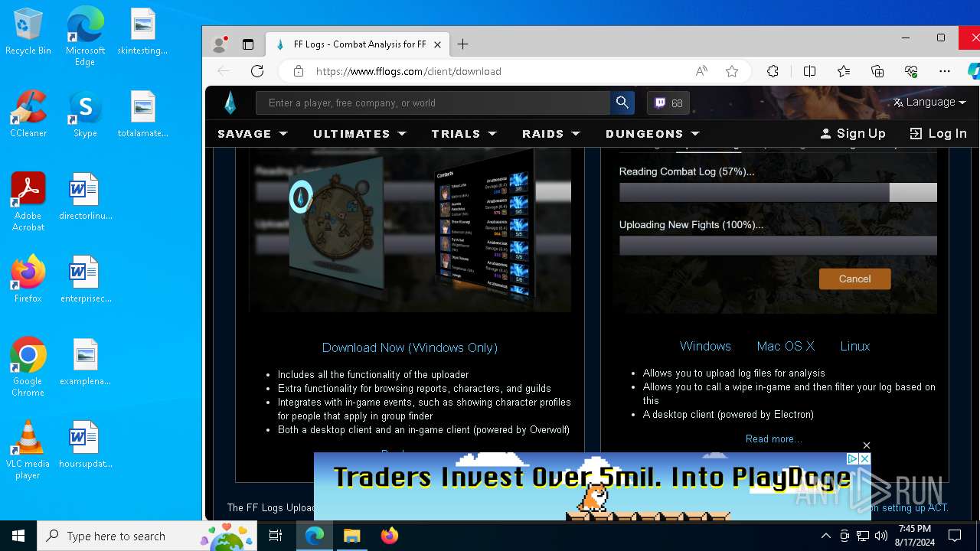Select the skintesting image file on desktop
The width and height of the screenshot is (980, 551).
coord(142,32)
